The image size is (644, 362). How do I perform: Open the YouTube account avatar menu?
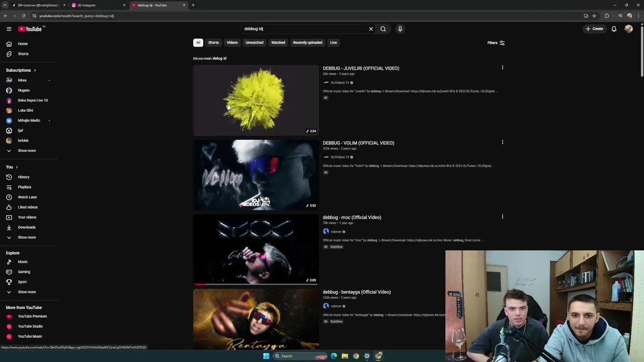coord(628,29)
